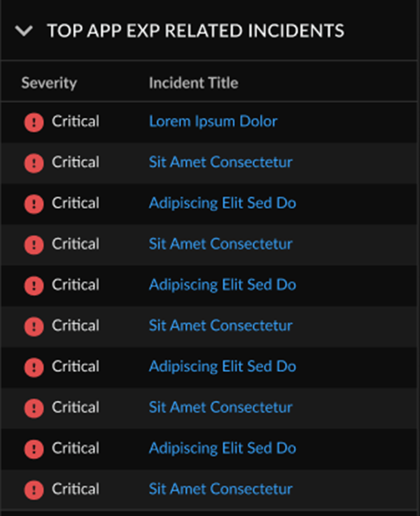Open the last Sit Amet Consectetur incident
Screen dimensions: 420x516
click(x=220, y=489)
